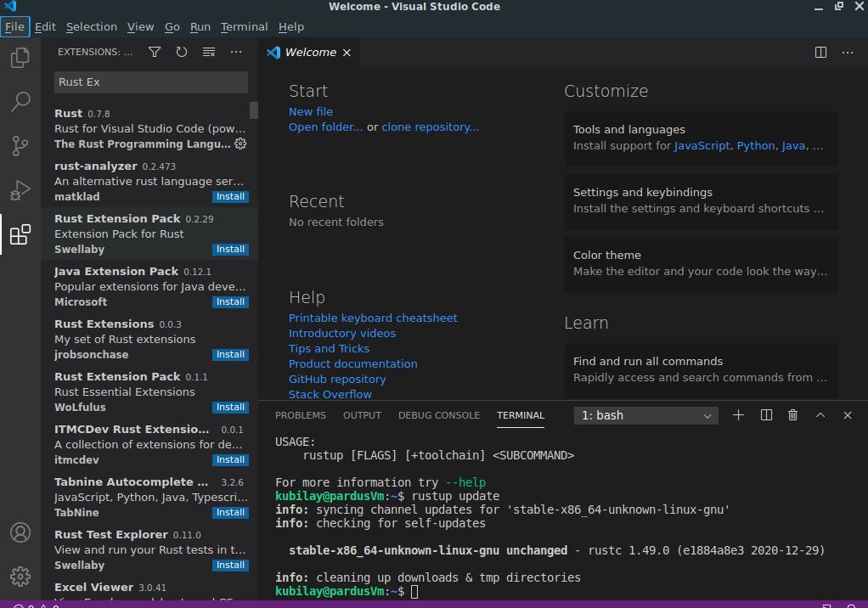Switch to the Output panel tab
868x608 pixels.
tap(362, 415)
